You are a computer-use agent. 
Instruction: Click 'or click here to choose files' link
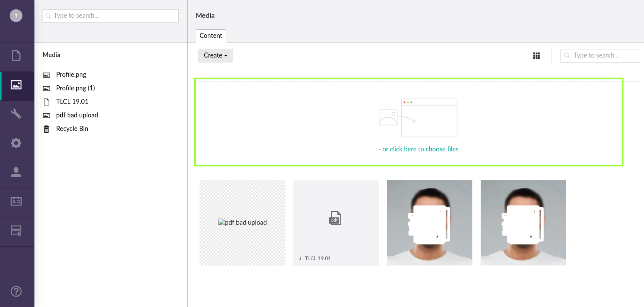[419, 149]
